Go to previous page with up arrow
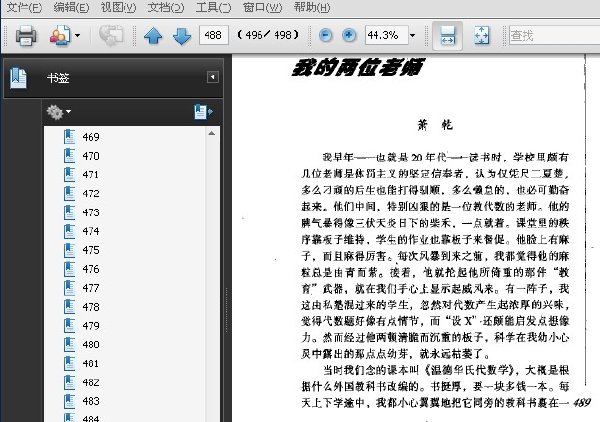The image size is (600, 422). (153, 36)
